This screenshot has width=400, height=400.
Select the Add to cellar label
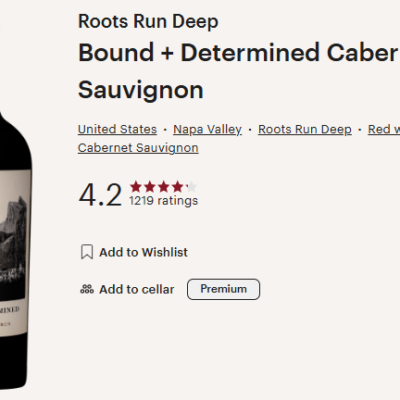137,289
